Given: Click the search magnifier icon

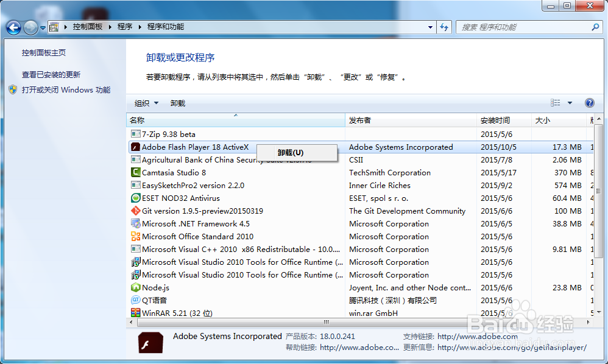Looking at the screenshot, I should pyautogui.click(x=596, y=27).
